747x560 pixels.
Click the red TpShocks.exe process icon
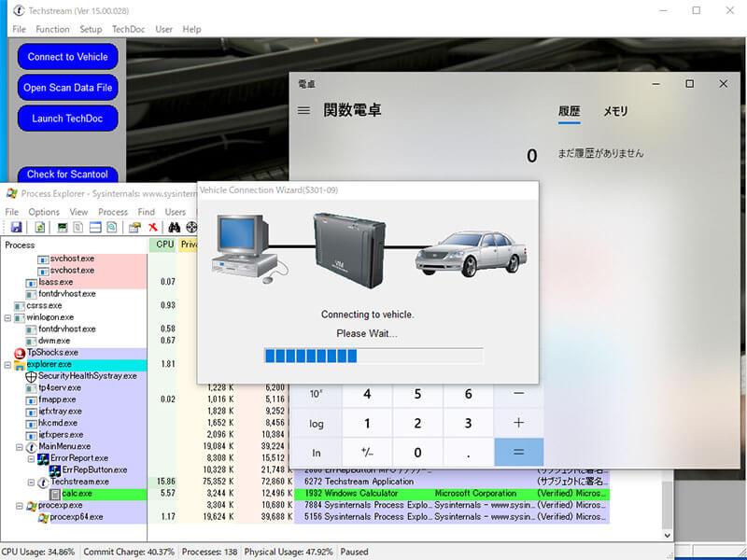coord(20,353)
